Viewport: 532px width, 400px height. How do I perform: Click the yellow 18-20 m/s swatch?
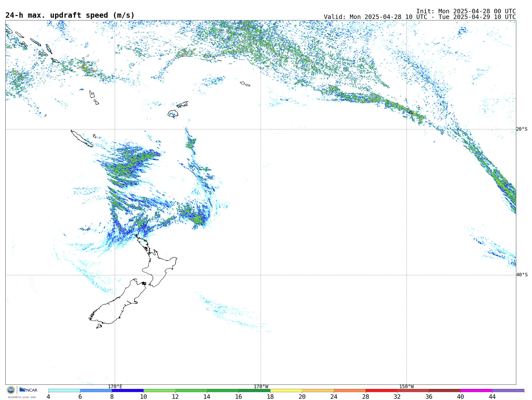[x=286, y=391]
